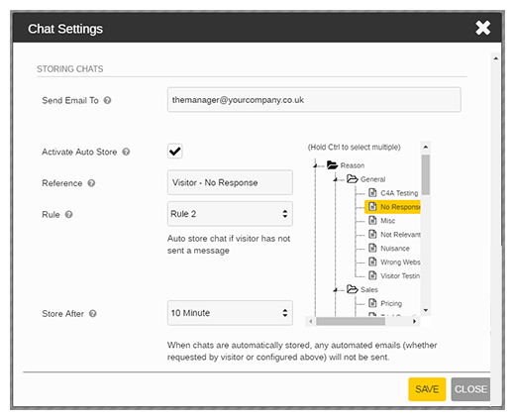The image size is (515, 420).
Task: Click the Reason folder icon in the tree
Action: pos(332,164)
